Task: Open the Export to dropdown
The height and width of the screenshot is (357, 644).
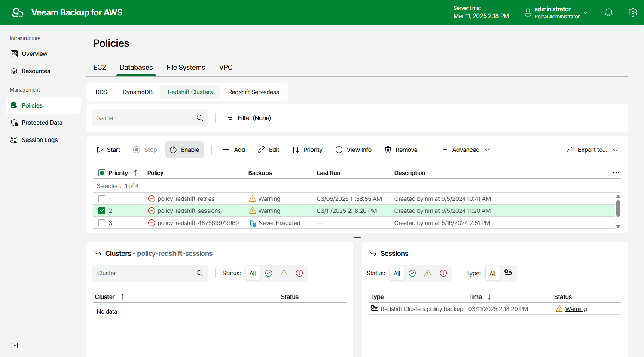Action: pos(592,150)
